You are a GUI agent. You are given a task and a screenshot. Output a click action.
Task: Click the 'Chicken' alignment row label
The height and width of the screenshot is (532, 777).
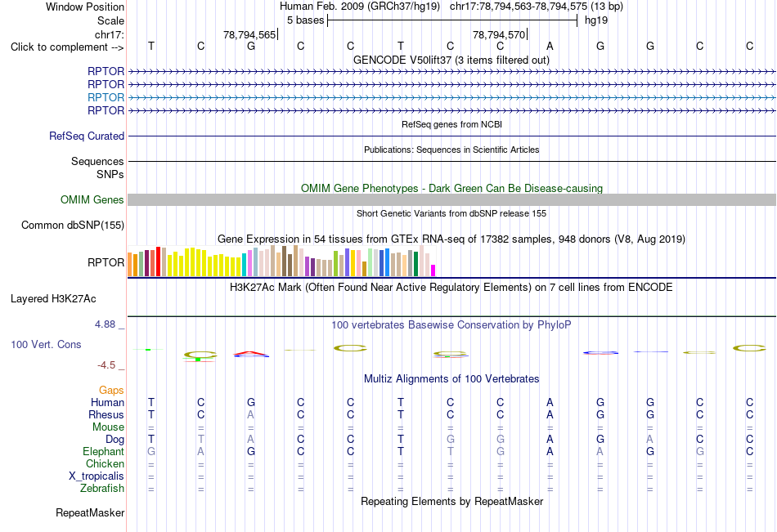pyautogui.click(x=105, y=463)
